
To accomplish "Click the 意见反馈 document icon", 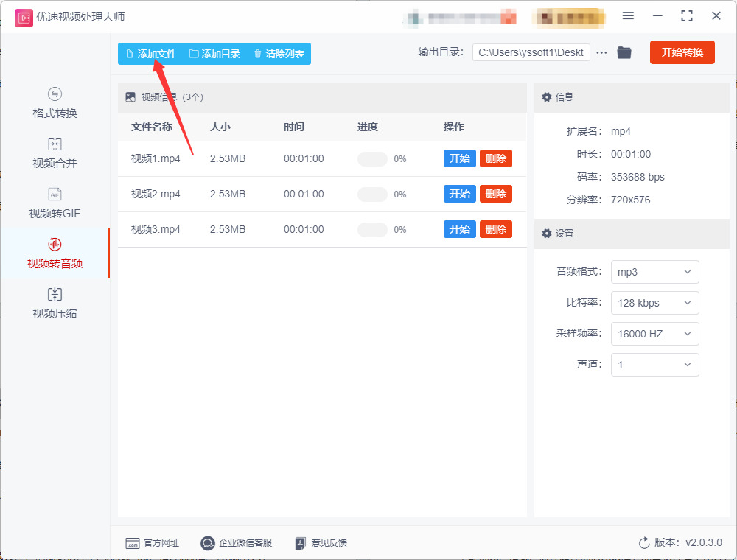I will (x=301, y=544).
